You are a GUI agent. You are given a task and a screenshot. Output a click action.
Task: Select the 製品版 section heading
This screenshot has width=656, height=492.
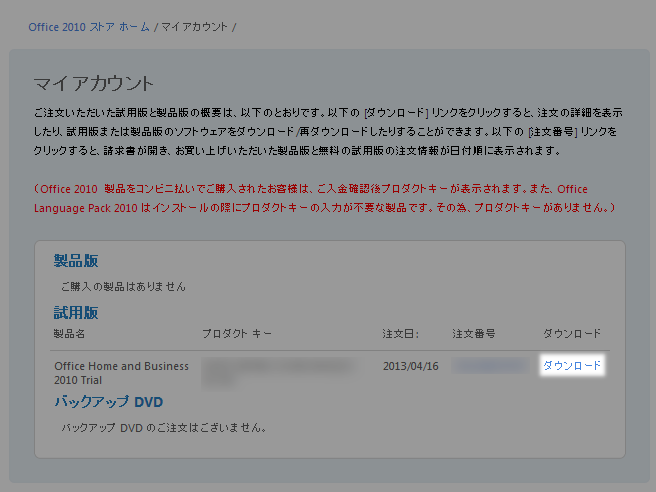[x=76, y=261]
